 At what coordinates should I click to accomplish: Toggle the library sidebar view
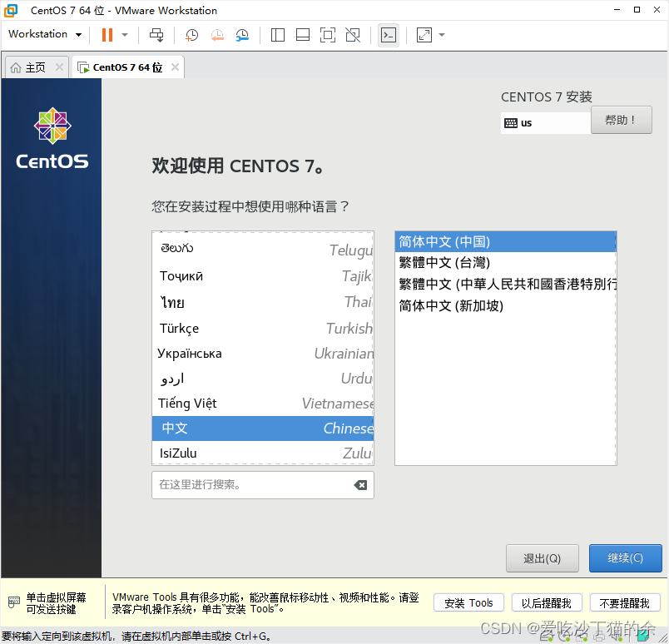278,35
